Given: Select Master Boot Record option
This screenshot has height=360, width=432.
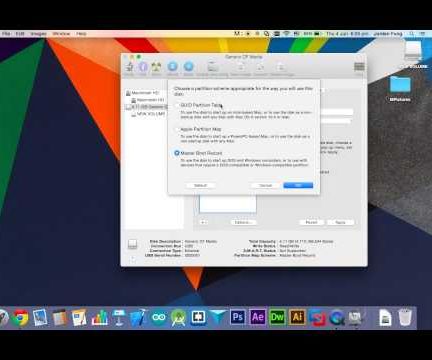Looking at the screenshot, I should [x=177, y=153].
